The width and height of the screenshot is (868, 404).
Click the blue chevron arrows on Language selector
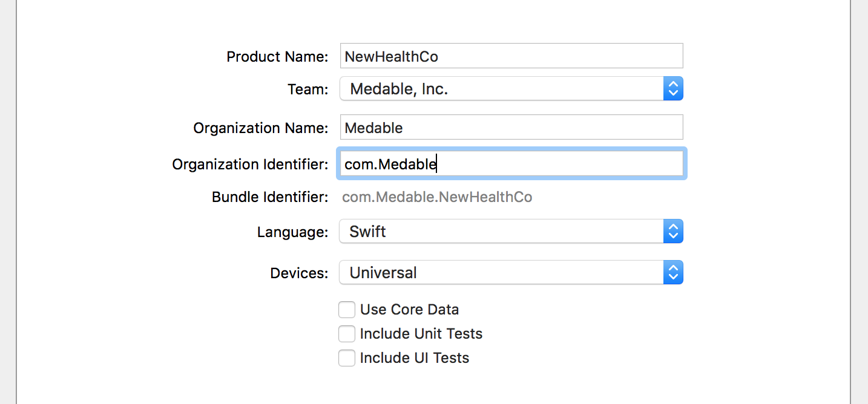point(673,232)
